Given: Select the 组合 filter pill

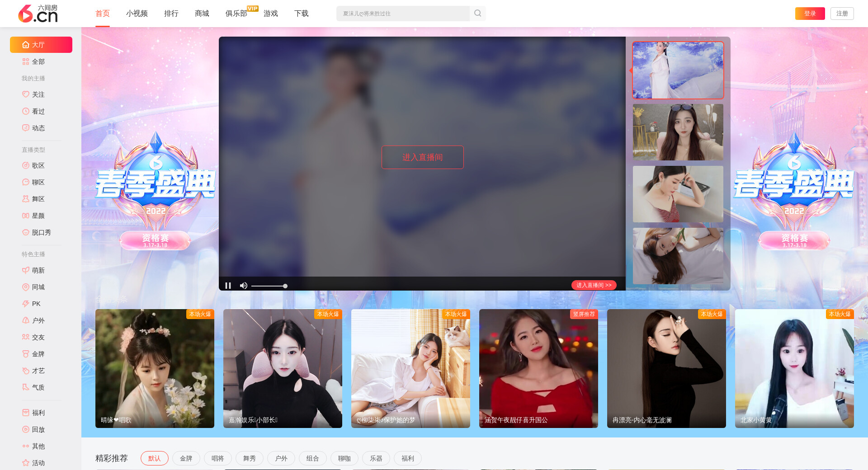Looking at the screenshot, I should (313, 458).
